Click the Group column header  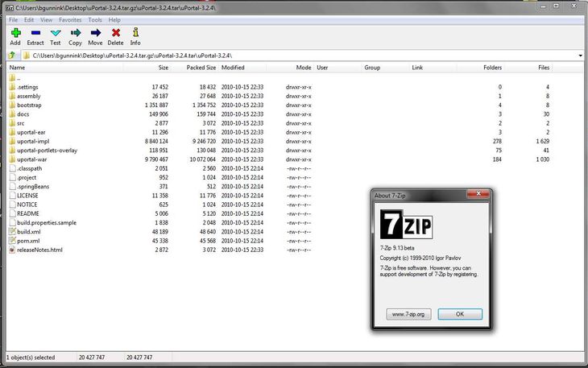372,68
